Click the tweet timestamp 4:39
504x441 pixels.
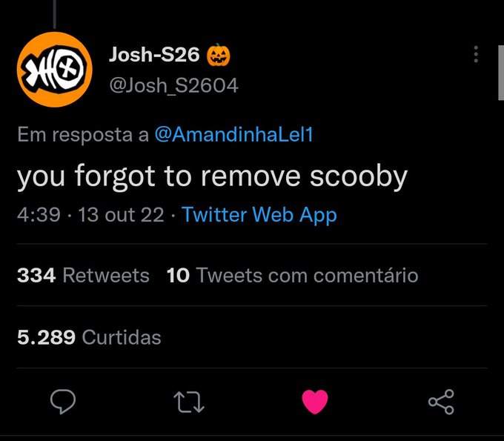[39, 215]
